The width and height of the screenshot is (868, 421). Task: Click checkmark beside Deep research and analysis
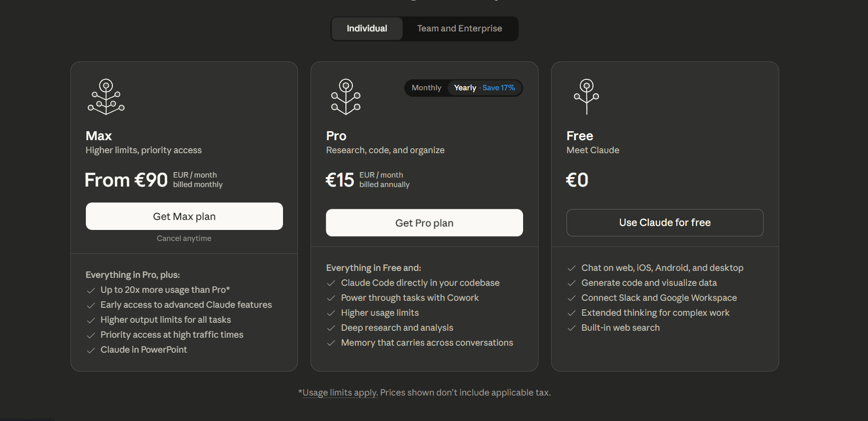[331, 328]
